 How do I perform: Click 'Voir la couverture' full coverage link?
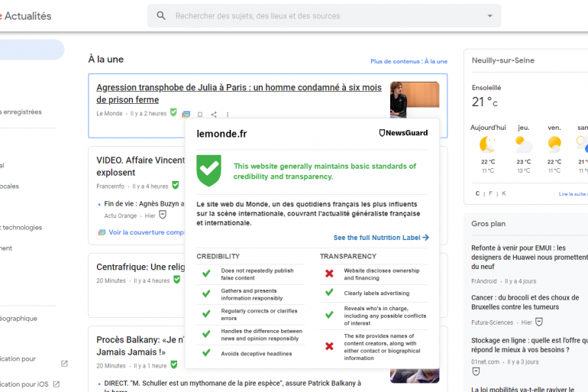point(145,232)
